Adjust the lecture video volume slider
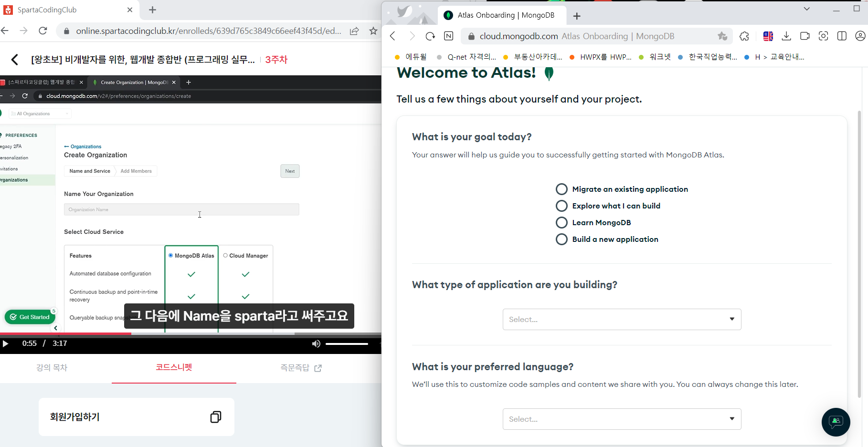The image size is (868, 447). 347,343
